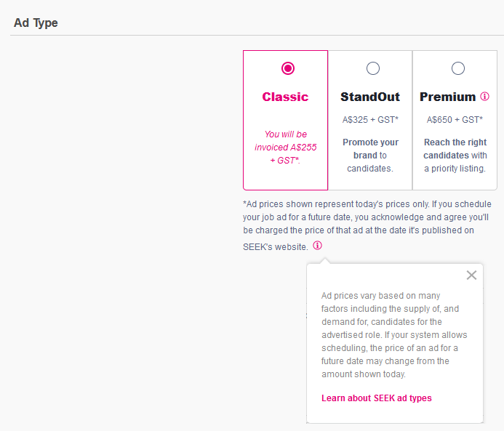504x431 pixels.
Task: Select the Classic ad type radio button
Action: (288, 68)
